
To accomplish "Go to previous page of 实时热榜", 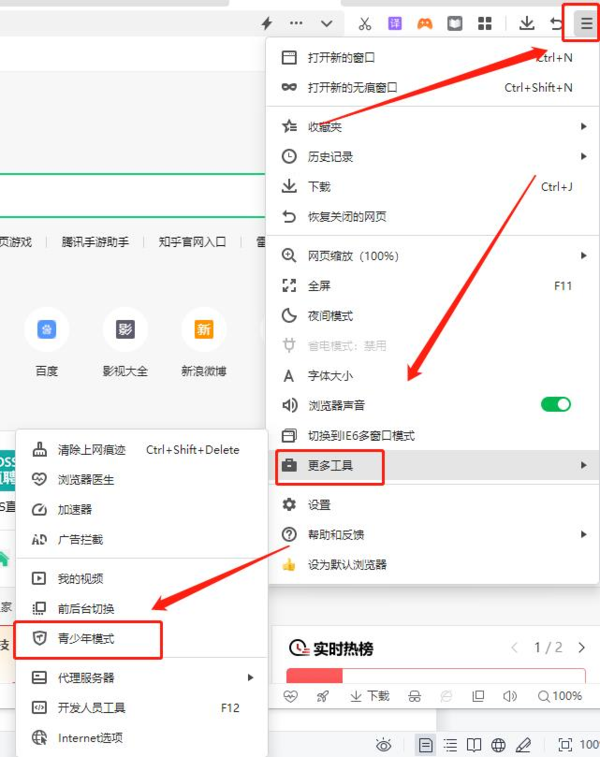I will [515, 647].
